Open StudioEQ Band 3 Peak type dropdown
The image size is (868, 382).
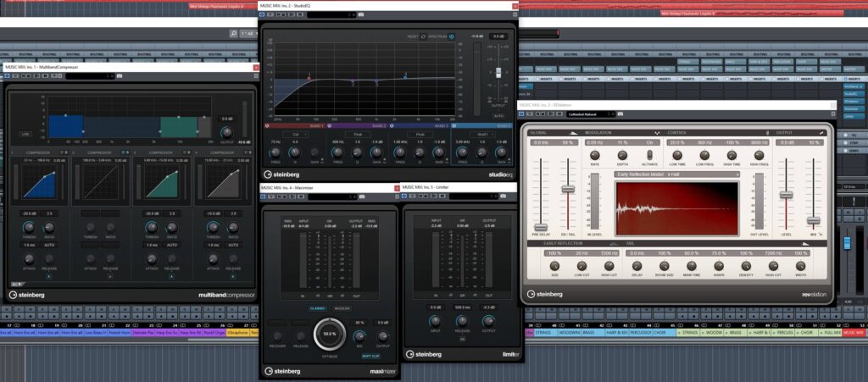[420, 135]
